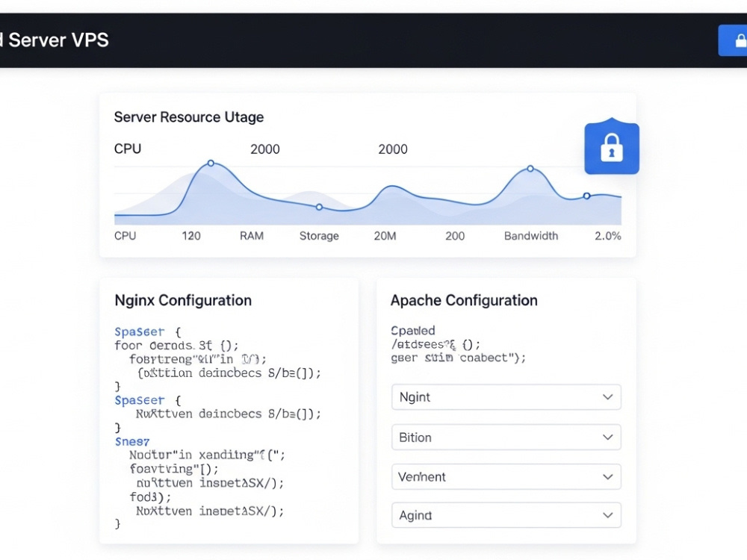The height and width of the screenshot is (560, 747).
Task: Click the Nginx Configuration heading
Action: click(183, 300)
